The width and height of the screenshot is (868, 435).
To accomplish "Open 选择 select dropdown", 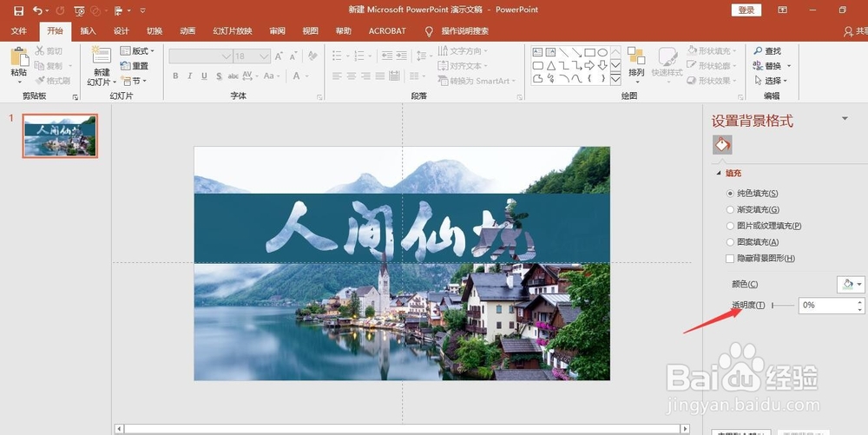I will click(771, 80).
